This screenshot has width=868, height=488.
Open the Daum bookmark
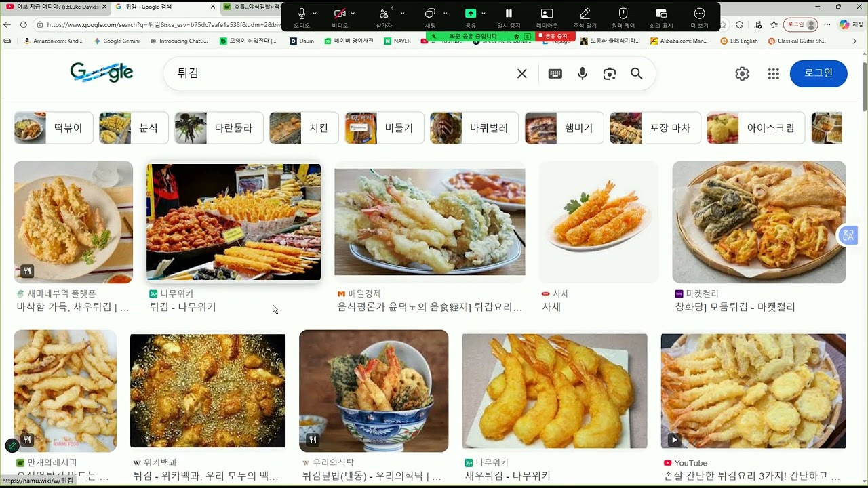(302, 41)
